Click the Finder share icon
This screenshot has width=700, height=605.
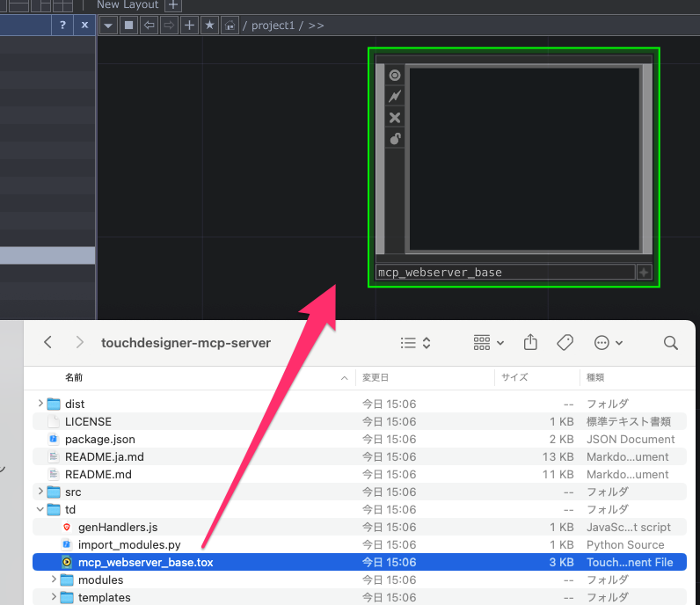530,342
